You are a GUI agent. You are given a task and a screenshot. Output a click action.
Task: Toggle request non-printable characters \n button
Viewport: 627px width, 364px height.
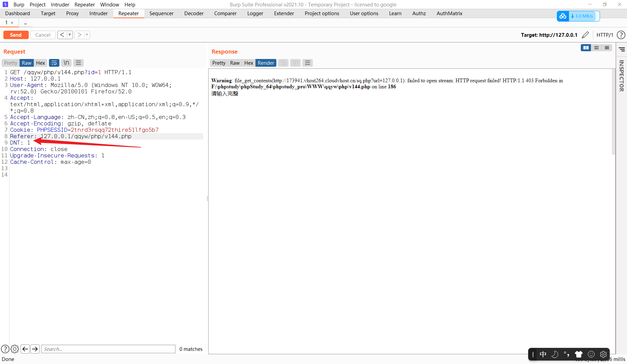[66, 63]
